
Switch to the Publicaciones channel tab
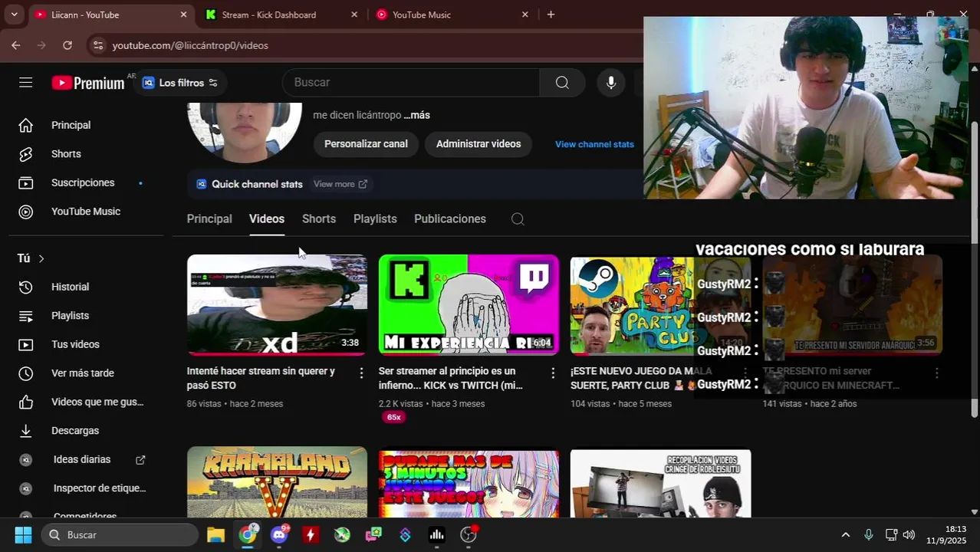tap(450, 219)
